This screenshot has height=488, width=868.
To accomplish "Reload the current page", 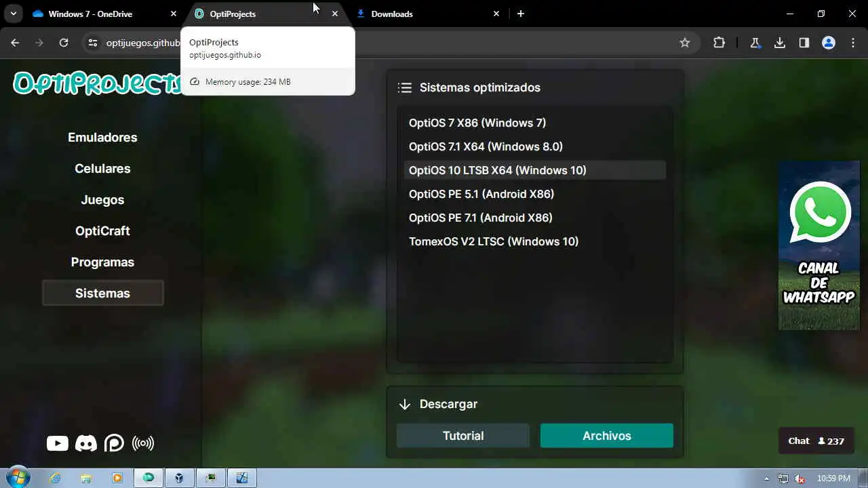I will pos(64,43).
